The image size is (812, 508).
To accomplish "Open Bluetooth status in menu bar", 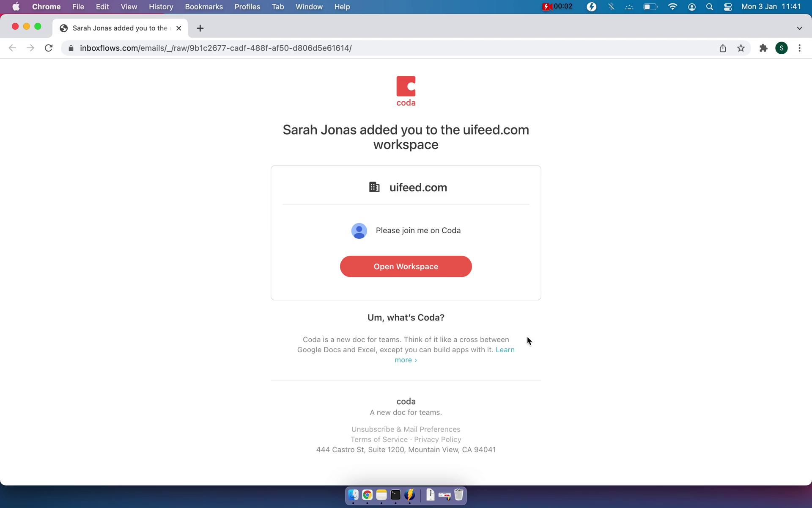I will tap(611, 7).
